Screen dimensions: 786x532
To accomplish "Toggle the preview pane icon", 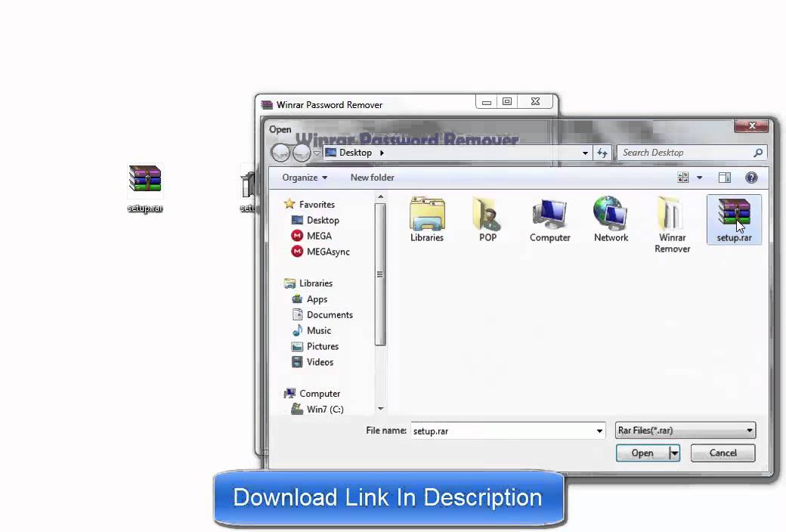I will tap(724, 178).
